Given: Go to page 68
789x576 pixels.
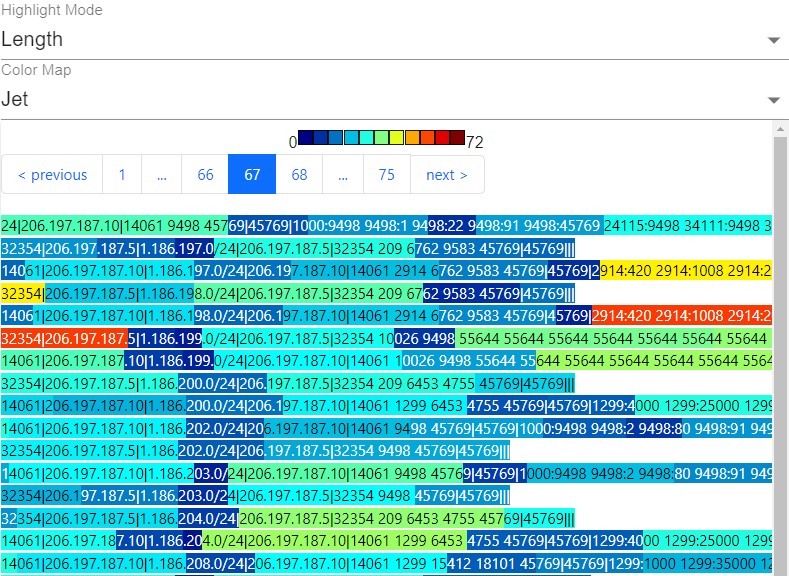Looking at the screenshot, I should (299, 175).
